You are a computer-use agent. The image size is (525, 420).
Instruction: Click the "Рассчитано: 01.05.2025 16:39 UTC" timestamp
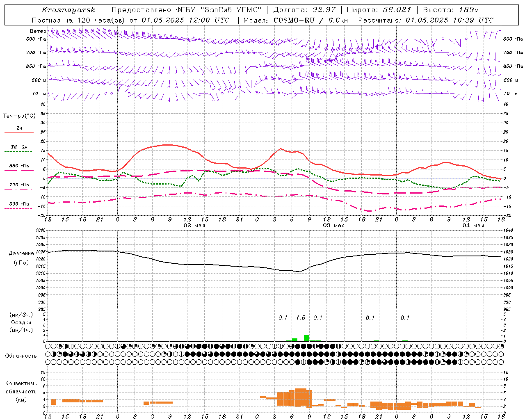(x=426, y=20)
